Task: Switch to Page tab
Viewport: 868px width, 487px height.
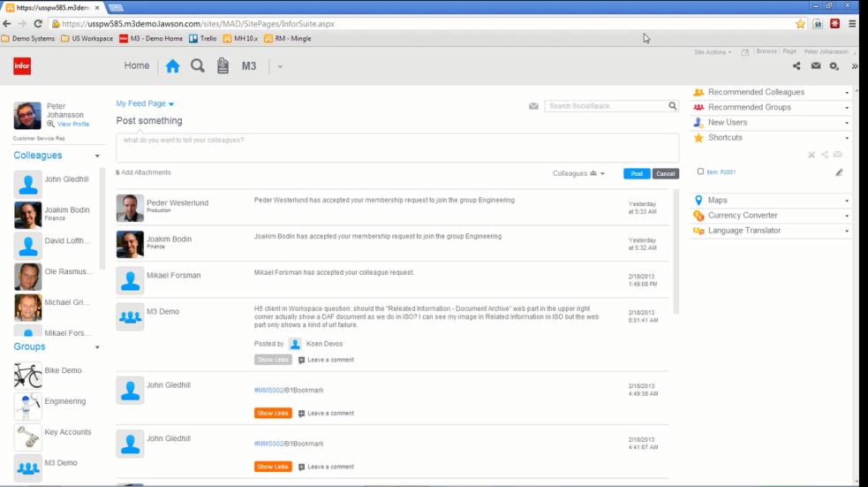Action: click(789, 51)
